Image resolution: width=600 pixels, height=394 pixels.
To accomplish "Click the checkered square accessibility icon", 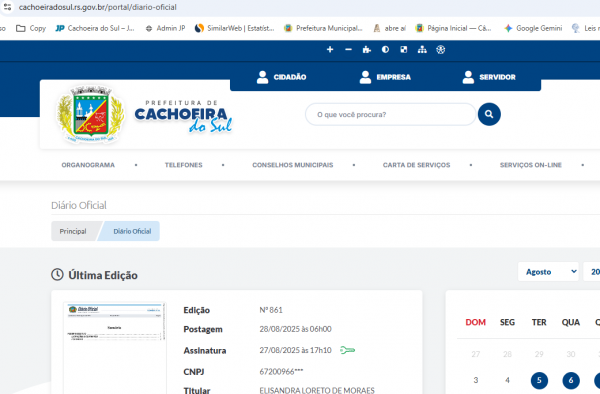I will coord(404,50).
